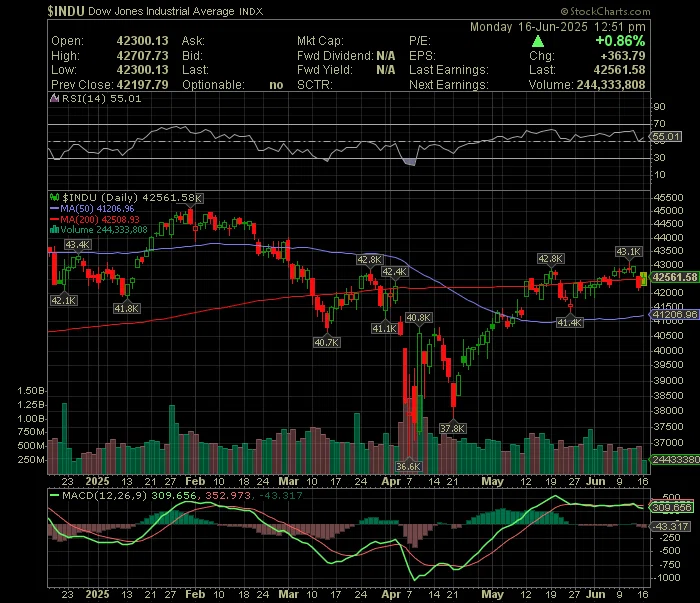
Task: Click the Mkt Cap label
Action: point(320,41)
